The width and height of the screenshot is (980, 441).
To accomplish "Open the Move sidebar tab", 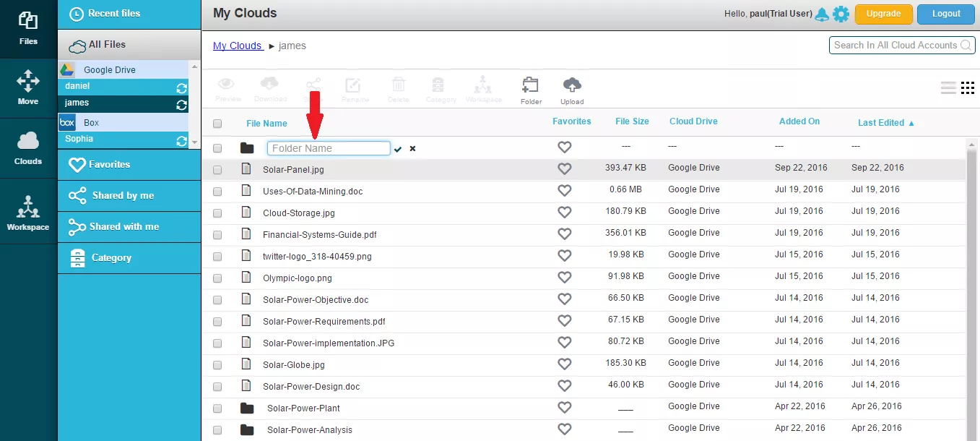I will pos(28,87).
